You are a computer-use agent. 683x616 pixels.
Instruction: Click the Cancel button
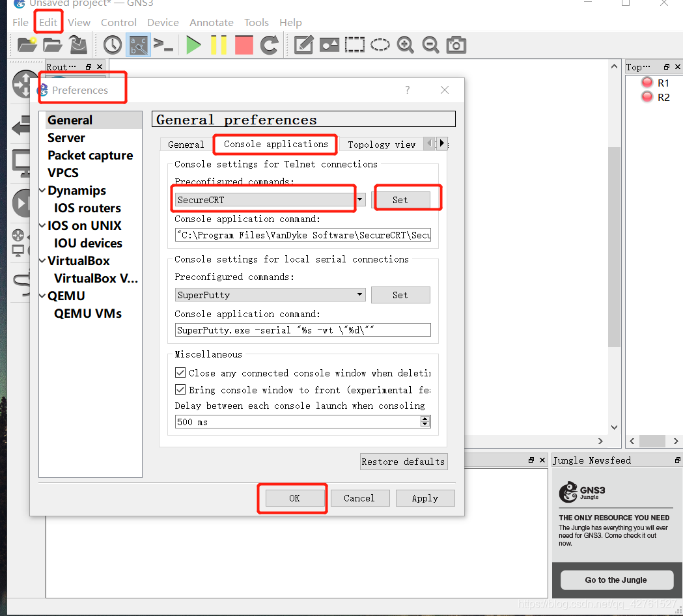360,498
